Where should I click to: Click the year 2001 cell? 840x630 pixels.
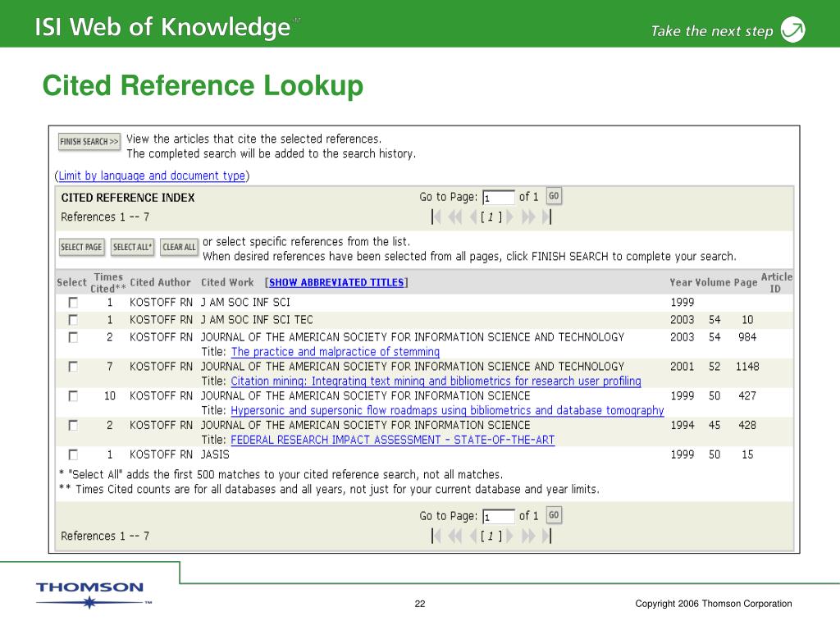(x=682, y=367)
